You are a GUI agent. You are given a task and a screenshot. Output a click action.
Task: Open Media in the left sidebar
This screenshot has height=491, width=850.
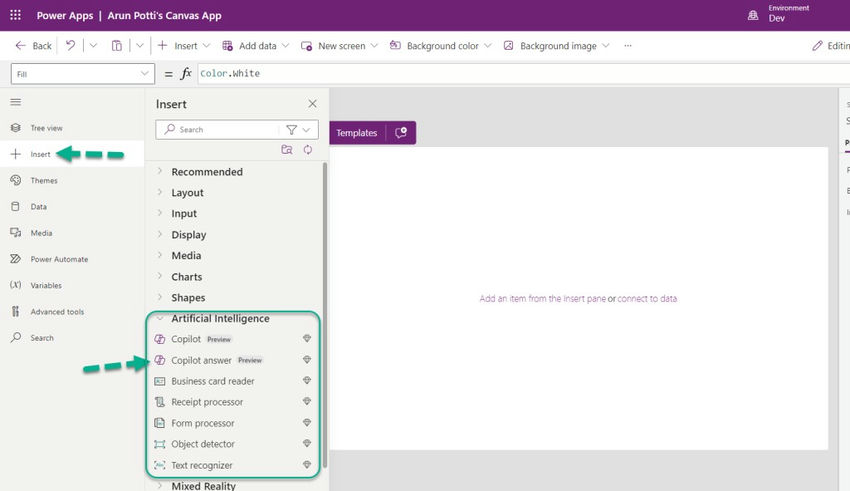(72, 233)
